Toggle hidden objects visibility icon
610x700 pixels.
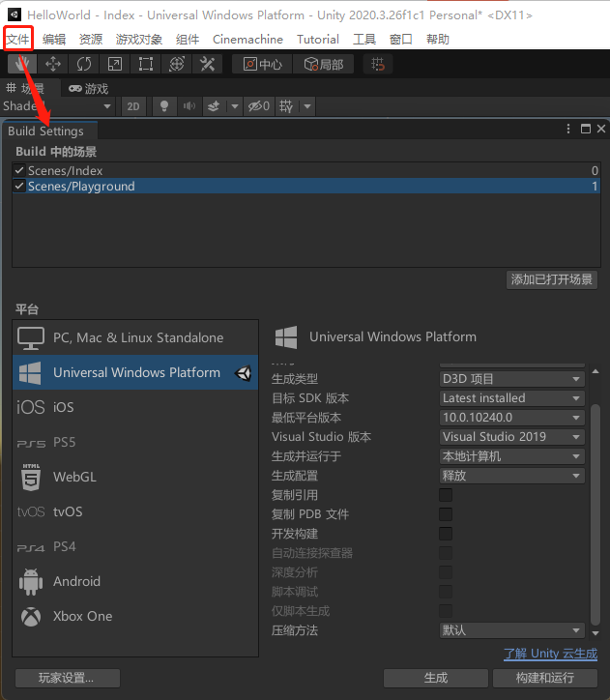pyautogui.click(x=259, y=106)
